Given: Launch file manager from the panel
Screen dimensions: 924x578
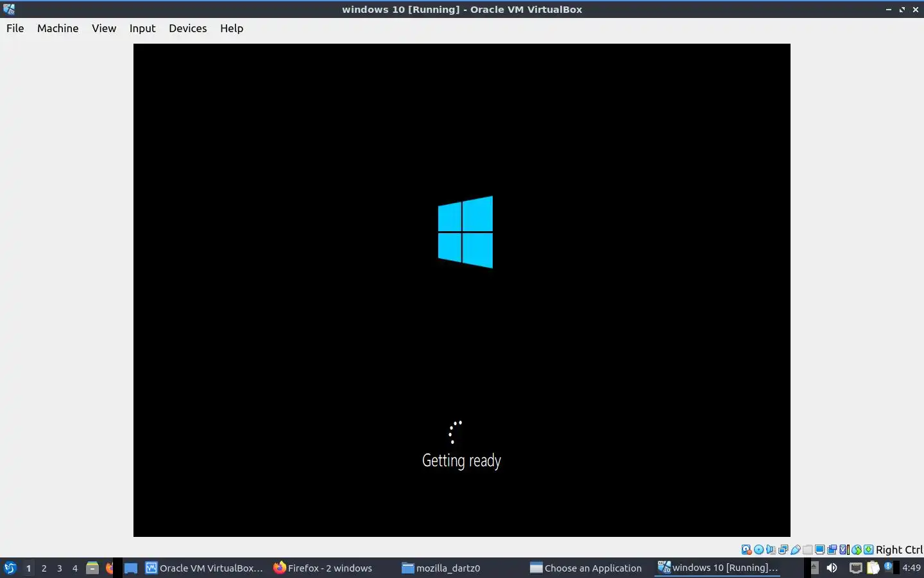Looking at the screenshot, I should point(92,568).
